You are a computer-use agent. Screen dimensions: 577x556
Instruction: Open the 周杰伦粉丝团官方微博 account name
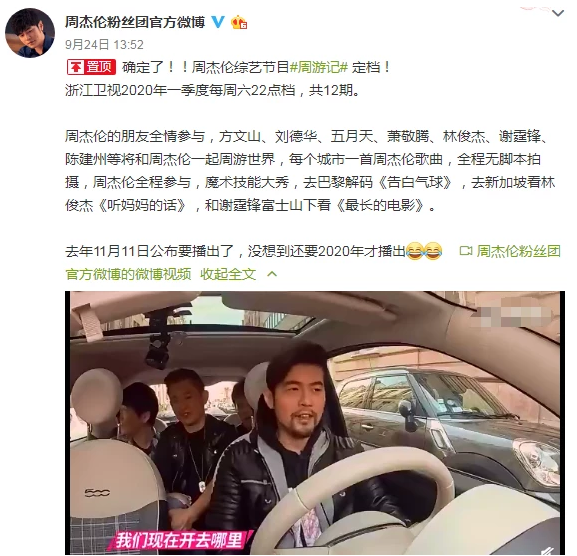(x=135, y=22)
